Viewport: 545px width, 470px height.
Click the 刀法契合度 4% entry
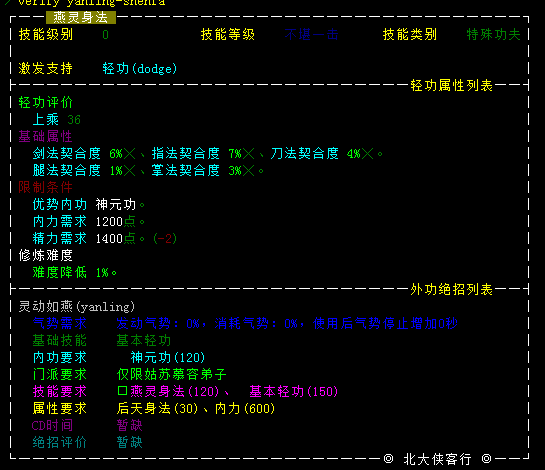(x=322, y=153)
